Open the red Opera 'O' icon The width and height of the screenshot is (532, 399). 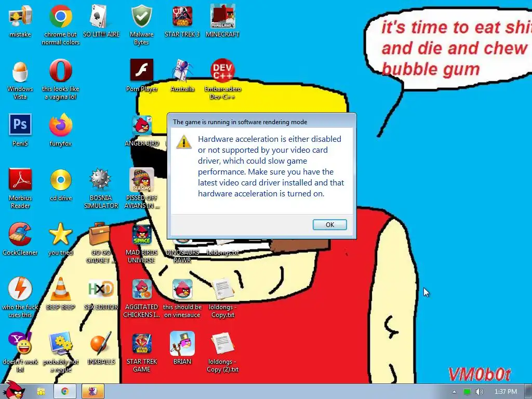[x=60, y=71]
